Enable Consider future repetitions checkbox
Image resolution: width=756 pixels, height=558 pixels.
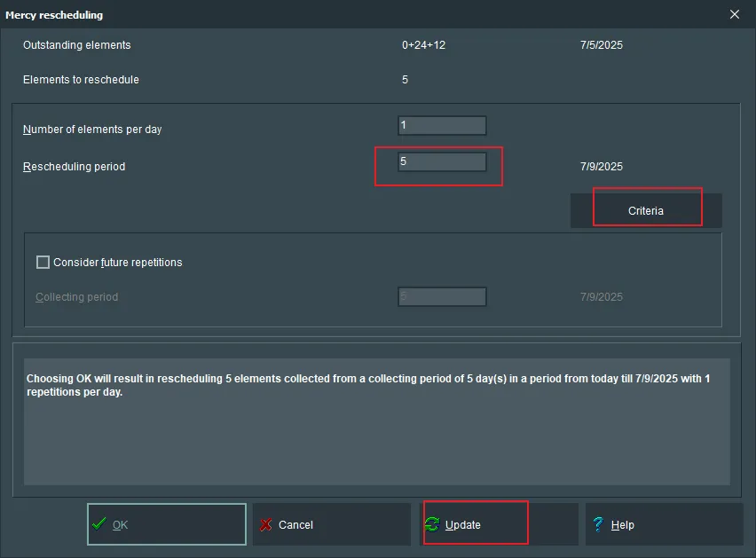tap(43, 263)
